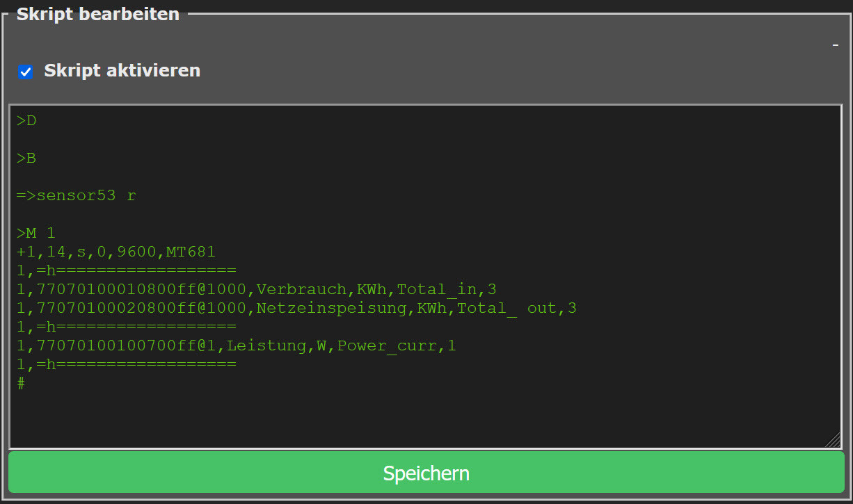Click the OBIS code '77070100100700ff@1'
This screenshot has height=504, width=853.
[x=122, y=346]
